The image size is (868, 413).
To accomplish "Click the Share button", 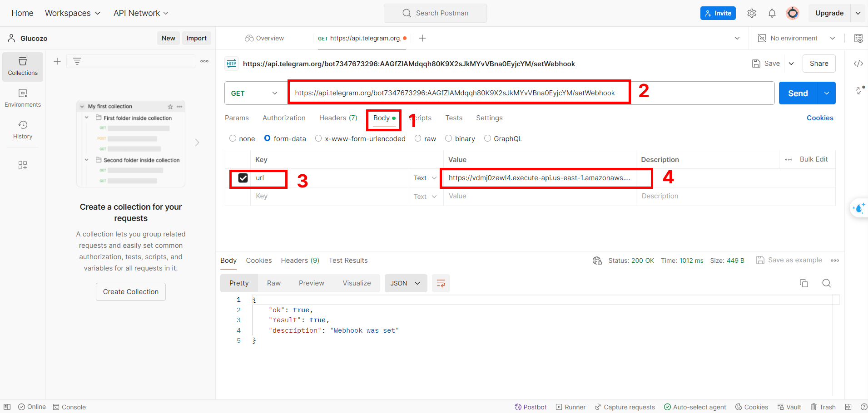I will [819, 64].
